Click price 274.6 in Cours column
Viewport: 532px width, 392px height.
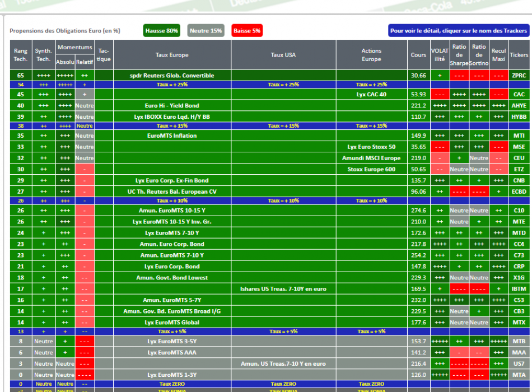pyautogui.click(x=418, y=211)
